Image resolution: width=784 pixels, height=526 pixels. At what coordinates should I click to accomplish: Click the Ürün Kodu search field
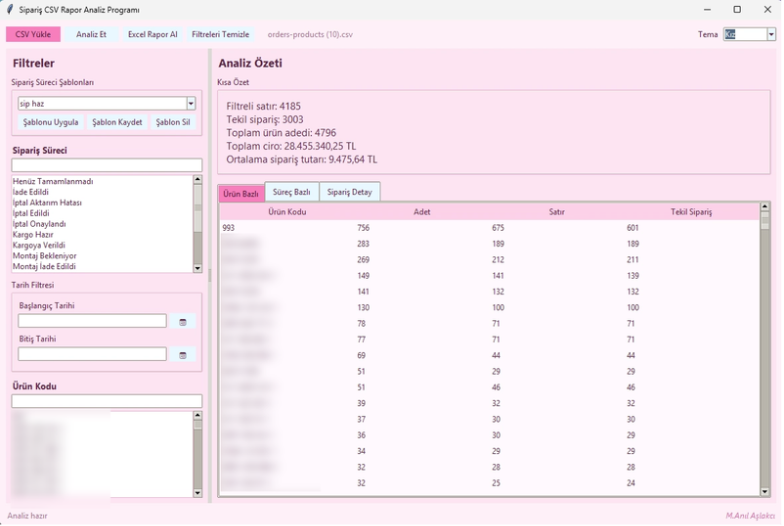107,401
